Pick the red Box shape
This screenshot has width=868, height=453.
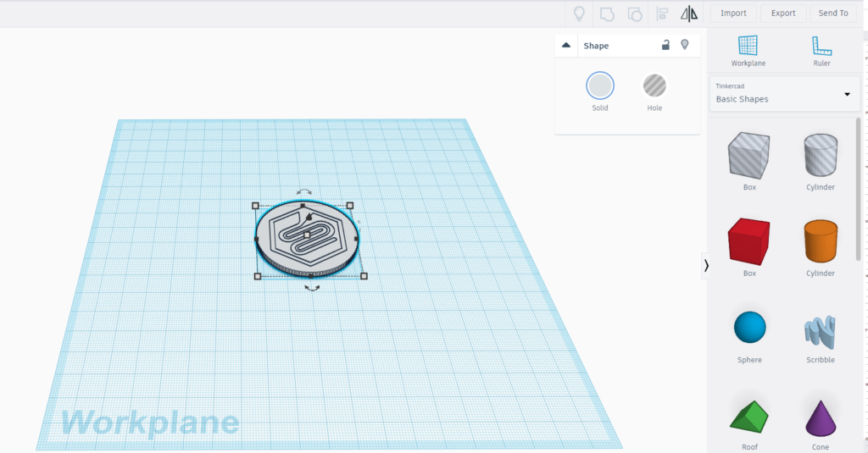pyautogui.click(x=748, y=241)
